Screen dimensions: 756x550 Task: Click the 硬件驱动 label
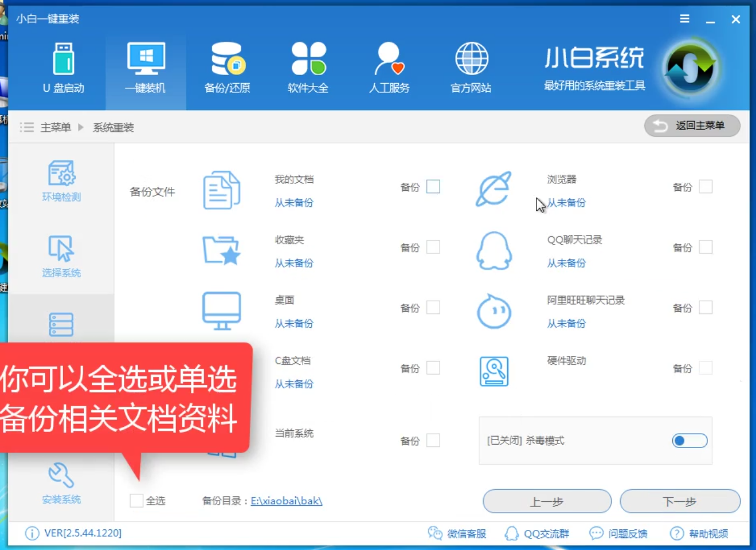(566, 360)
